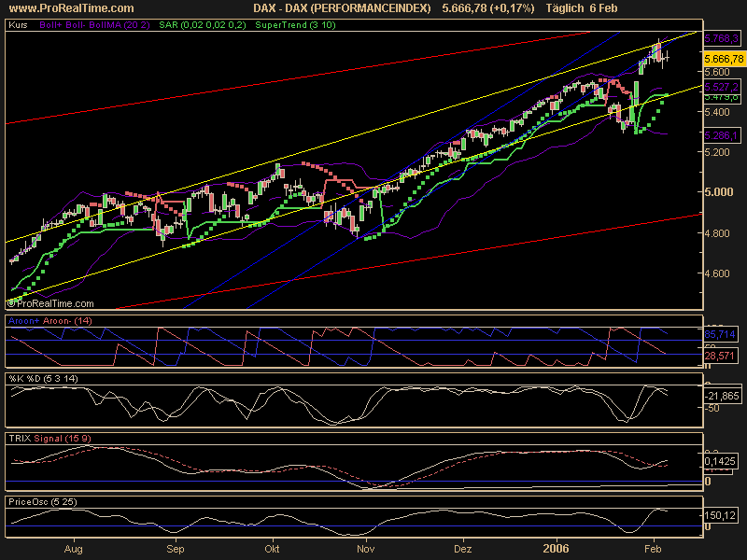Image resolution: width=747 pixels, height=560 pixels.
Task: Click the Aroon+ value 85,714 box
Action: [x=720, y=334]
